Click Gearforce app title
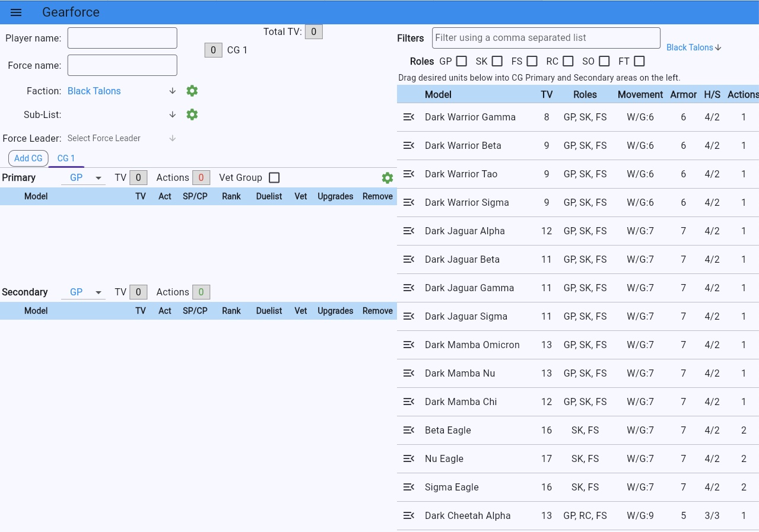The height and width of the screenshot is (532, 759). (x=71, y=12)
